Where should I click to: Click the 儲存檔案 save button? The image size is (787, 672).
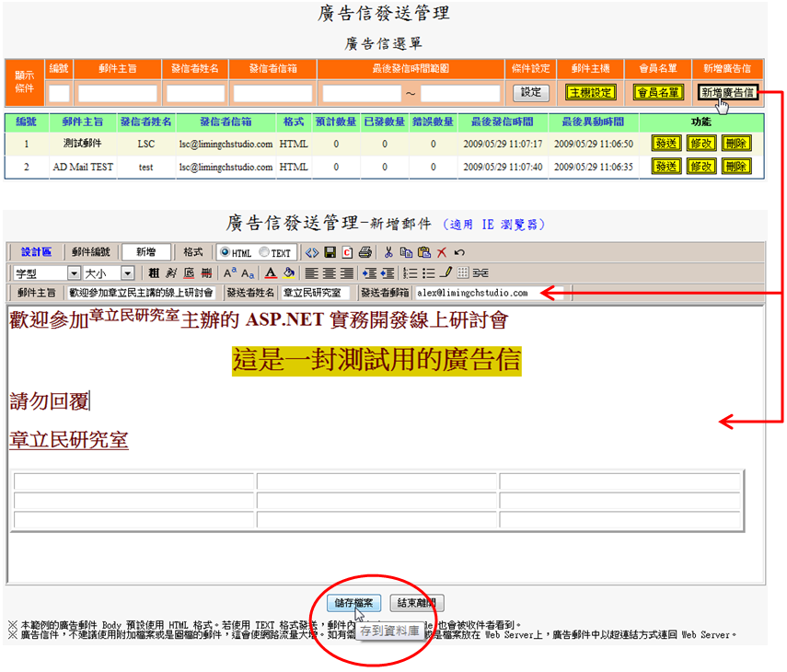pos(353,603)
